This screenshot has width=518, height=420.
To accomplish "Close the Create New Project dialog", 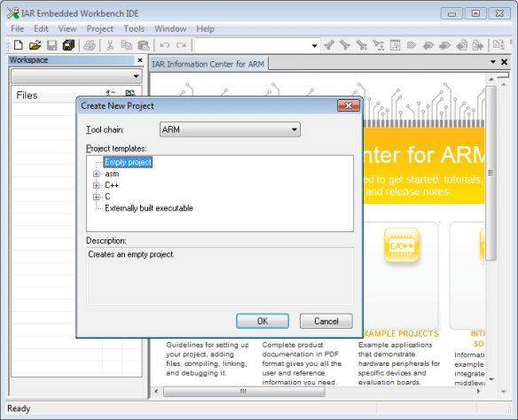I will [349, 105].
